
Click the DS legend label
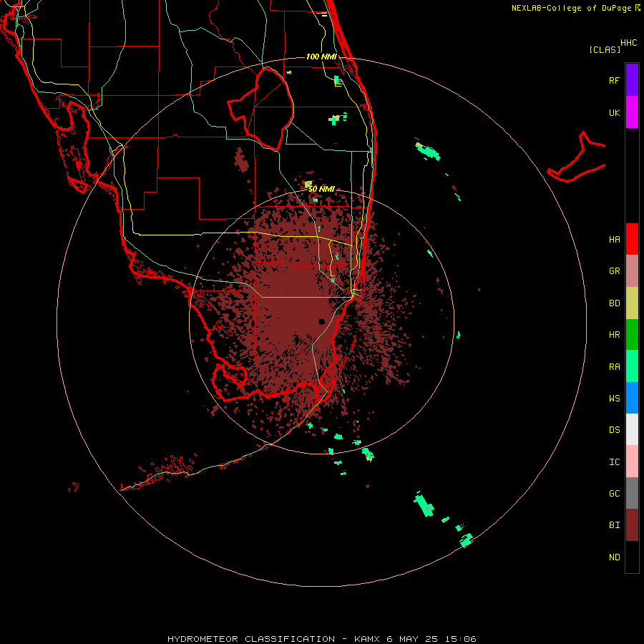point(614,430)
